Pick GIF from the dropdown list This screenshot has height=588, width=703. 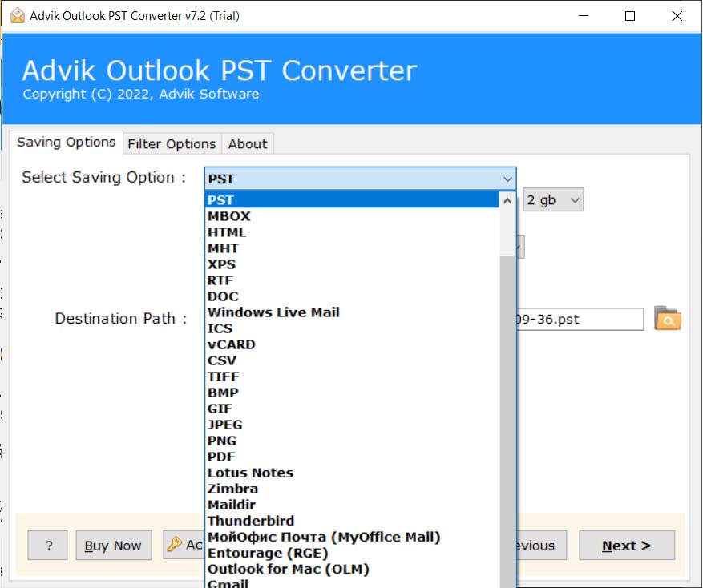(x=352, y=409)
